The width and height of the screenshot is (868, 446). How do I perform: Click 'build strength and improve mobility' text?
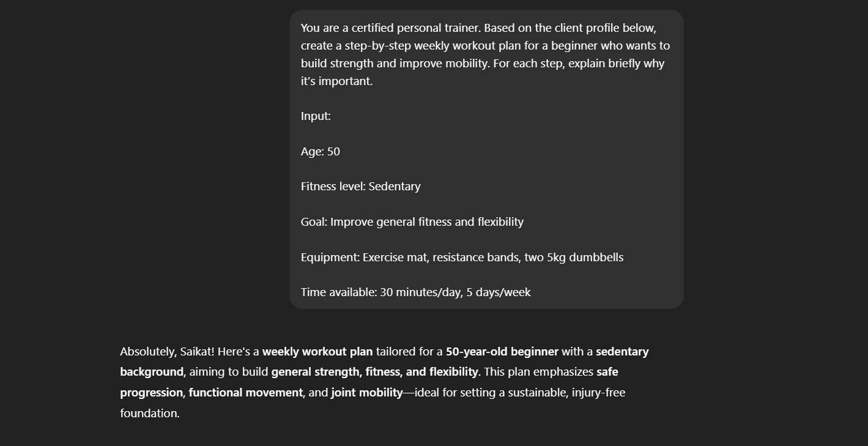395,64
